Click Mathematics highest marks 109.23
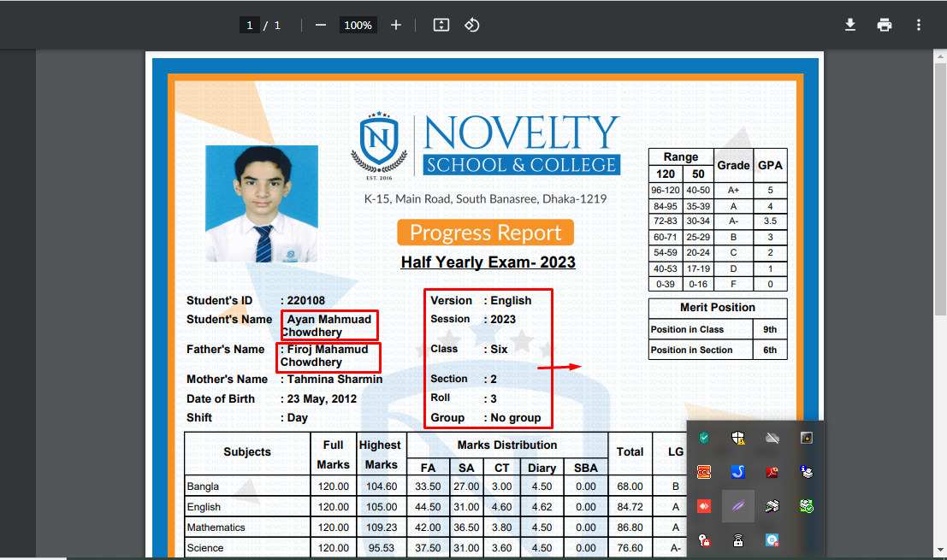The image size is (947, 560). (382, 528)
